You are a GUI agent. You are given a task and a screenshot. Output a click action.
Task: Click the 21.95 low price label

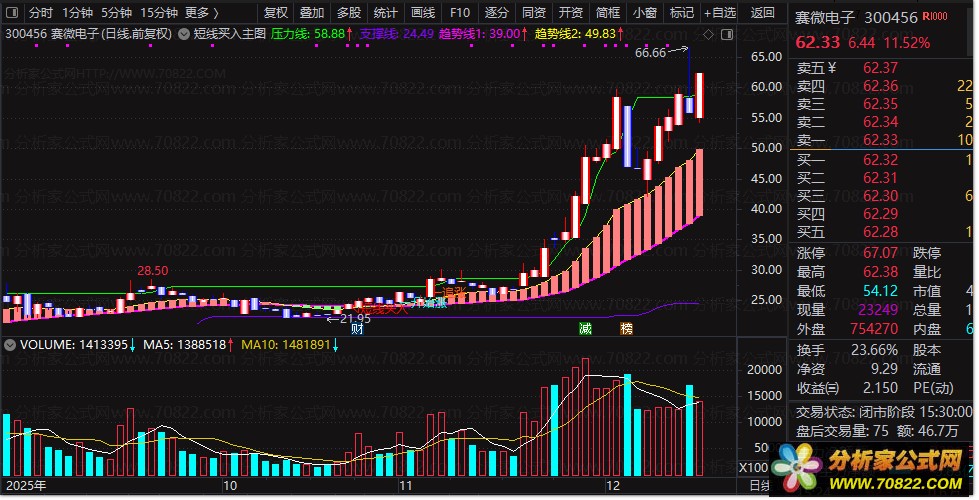pos(355,318)
